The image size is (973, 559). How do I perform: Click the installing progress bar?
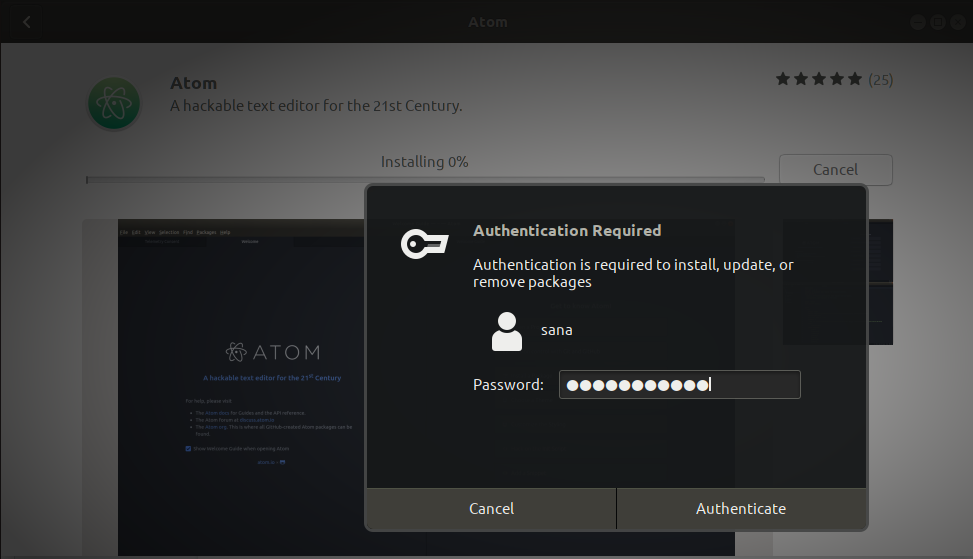pos(425,180)
